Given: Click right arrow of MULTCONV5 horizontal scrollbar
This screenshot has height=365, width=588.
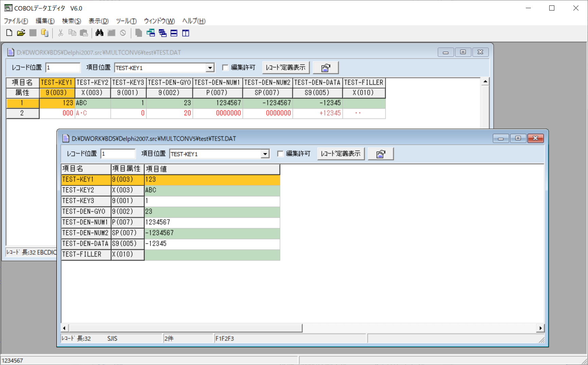Looking at the screenshot, I should click(x=540, y=328).
